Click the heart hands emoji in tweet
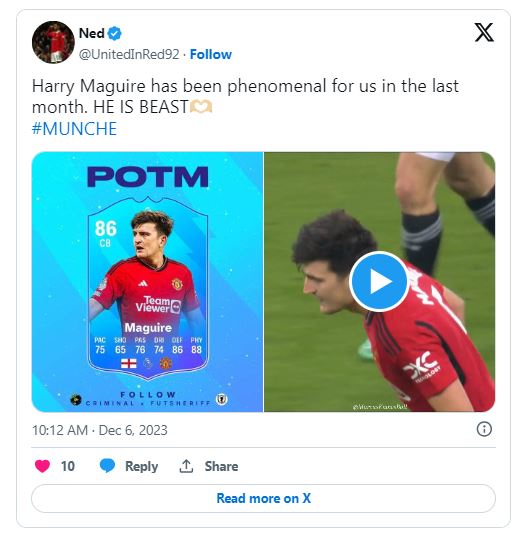The height and width of the screenshot is (541, 524). [201, 107]
